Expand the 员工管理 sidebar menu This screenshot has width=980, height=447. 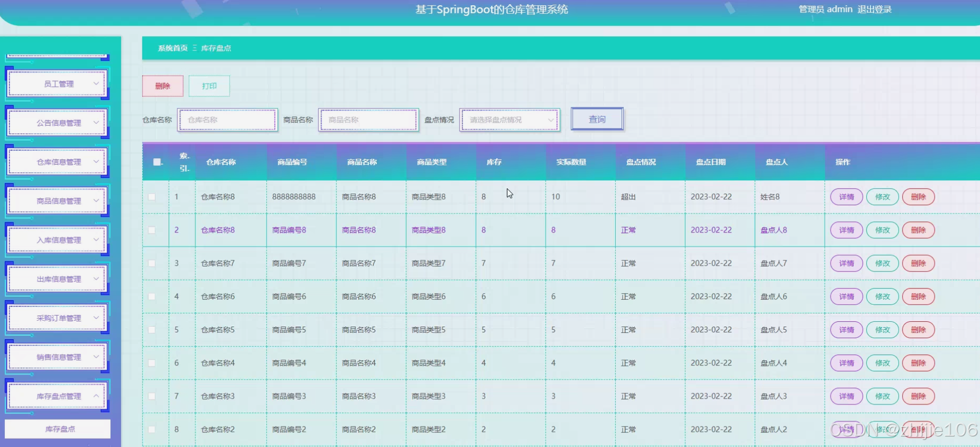pos(57,84)
